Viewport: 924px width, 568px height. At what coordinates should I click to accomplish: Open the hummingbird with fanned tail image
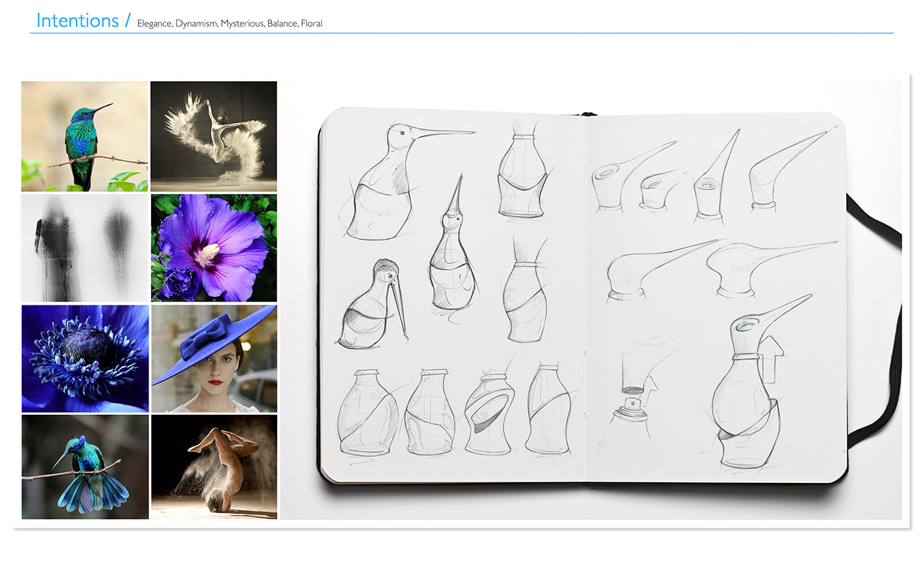tap(84, 468)
